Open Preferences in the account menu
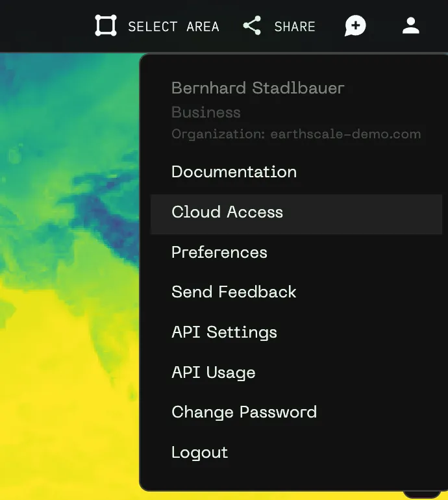448x500 pixels. 219,253
